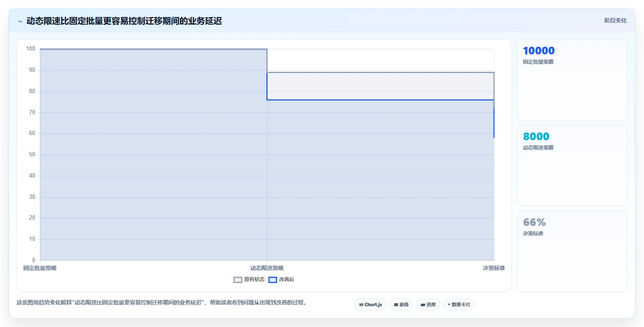Image resolution: width=644 pixels, height=327 pixels.
Task: Click the y-axis tick 30
Action: [x=32, y=197]
